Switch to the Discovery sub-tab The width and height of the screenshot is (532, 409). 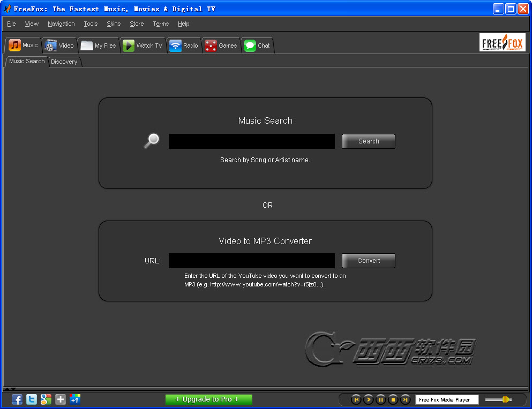64,62
